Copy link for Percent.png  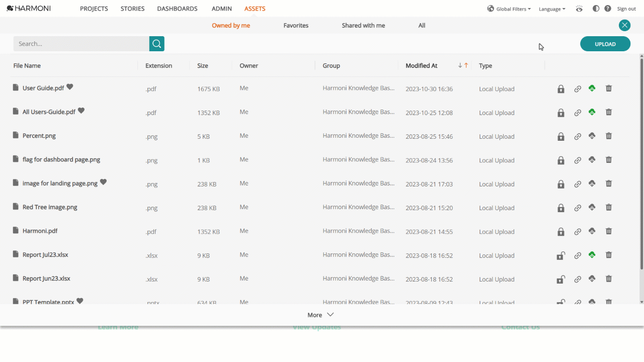click(x=578, y=136)
